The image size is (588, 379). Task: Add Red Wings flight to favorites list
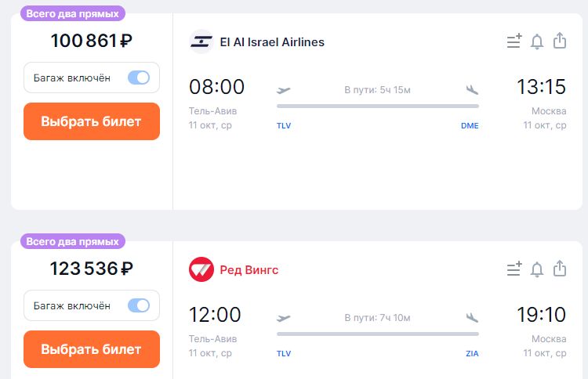514,269
